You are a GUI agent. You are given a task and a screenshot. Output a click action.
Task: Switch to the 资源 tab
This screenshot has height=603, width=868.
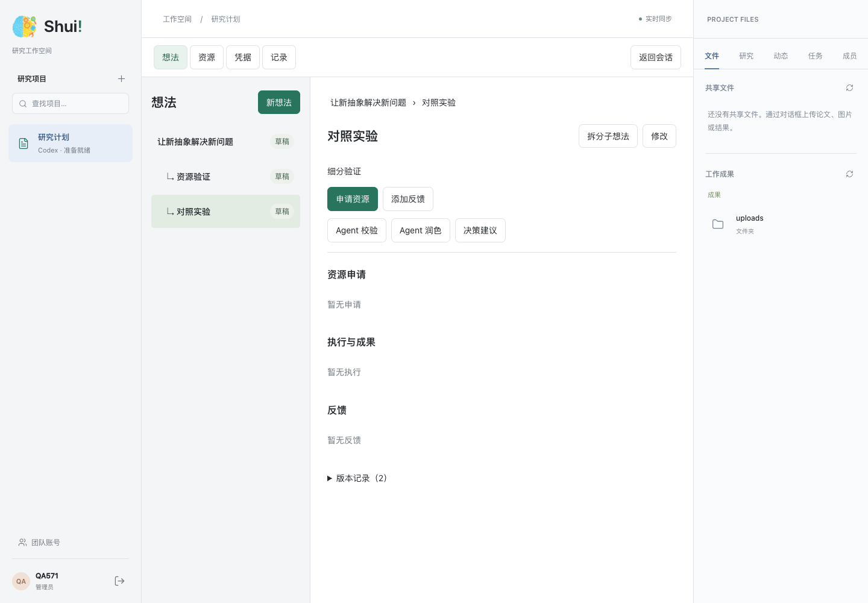coord(207,57)
